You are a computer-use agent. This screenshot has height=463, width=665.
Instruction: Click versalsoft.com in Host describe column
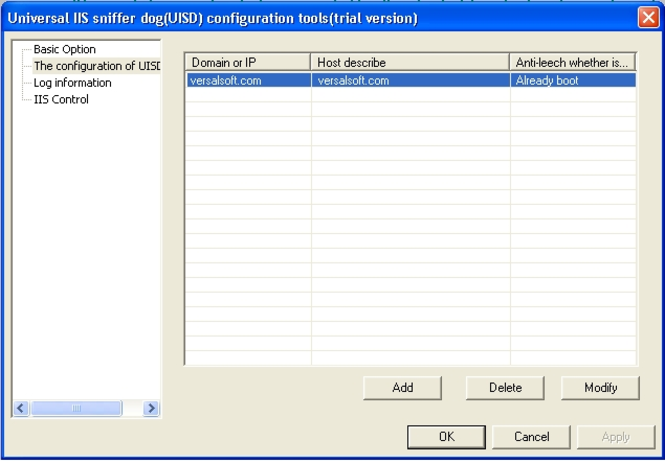coord(411,80)
